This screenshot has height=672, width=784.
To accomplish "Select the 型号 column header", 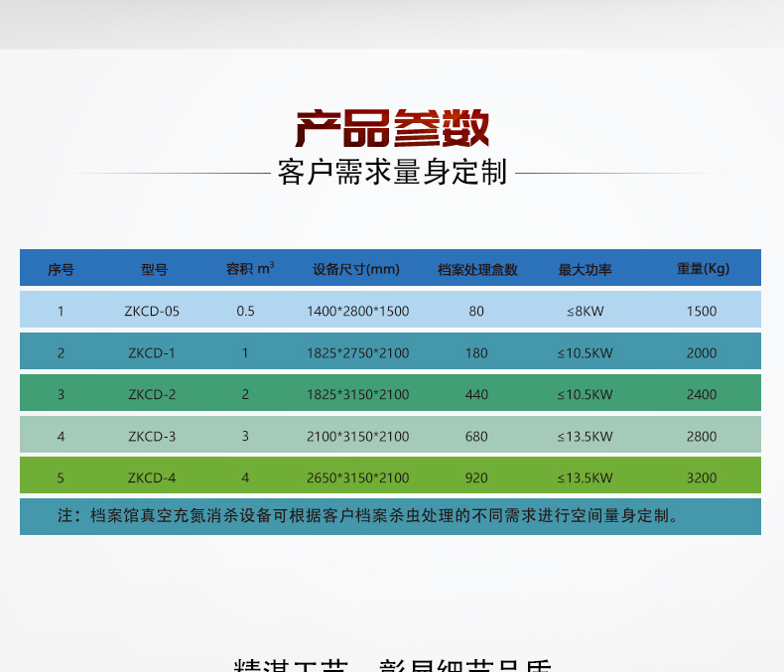I will tap(153, 269).
